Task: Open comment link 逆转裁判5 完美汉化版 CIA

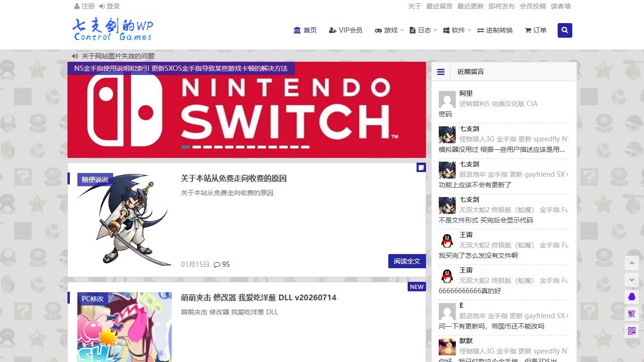Action: click(x=499, y=104)
